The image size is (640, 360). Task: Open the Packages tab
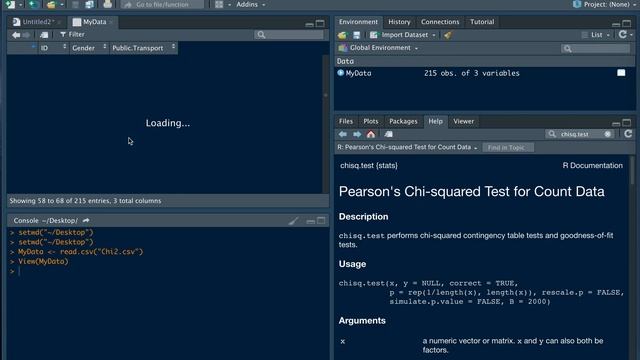403,121
